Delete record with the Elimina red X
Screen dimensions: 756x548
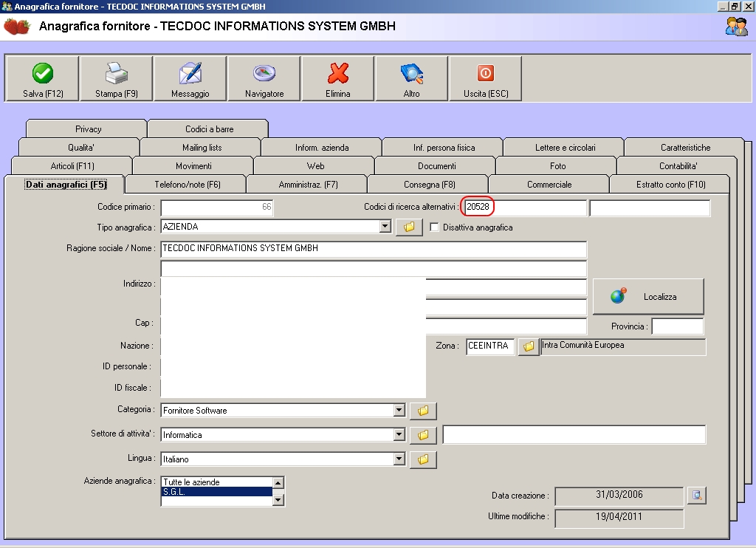click(338, 74)
